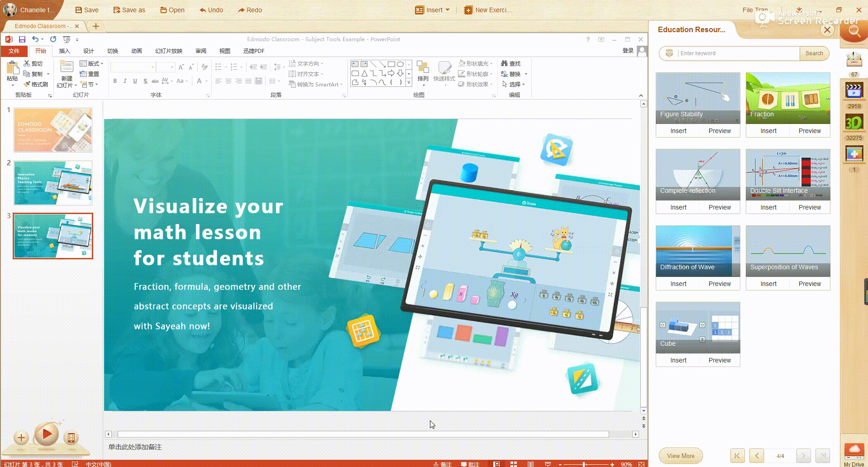Click 重置 reset slide button
This screenshot has height=467, width=868.
pos(90,74)
